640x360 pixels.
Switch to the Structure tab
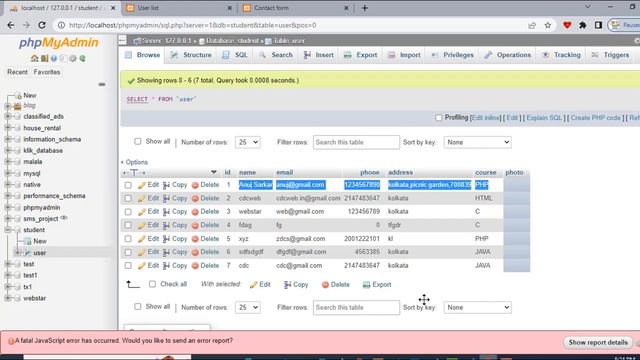coord(191,55)
